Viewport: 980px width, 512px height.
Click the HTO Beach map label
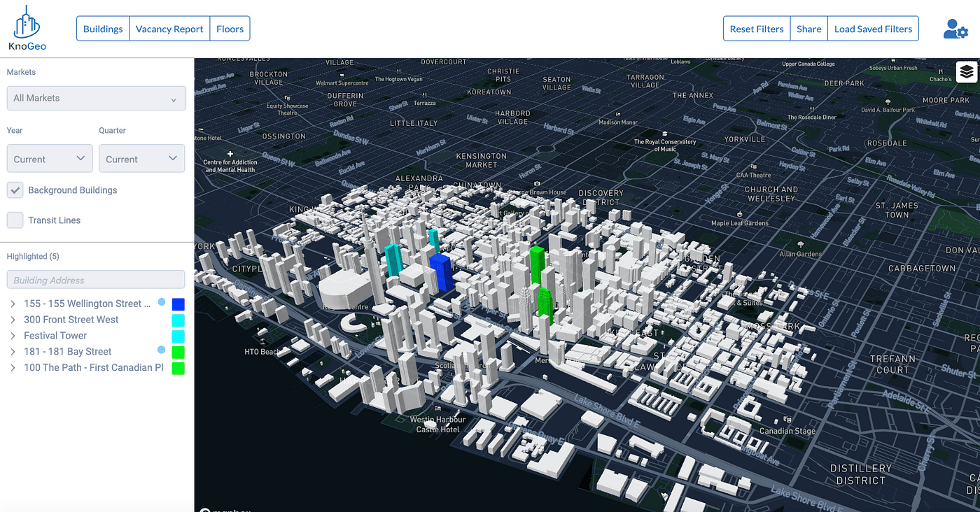pyautogui.click(x=262, y=352)
